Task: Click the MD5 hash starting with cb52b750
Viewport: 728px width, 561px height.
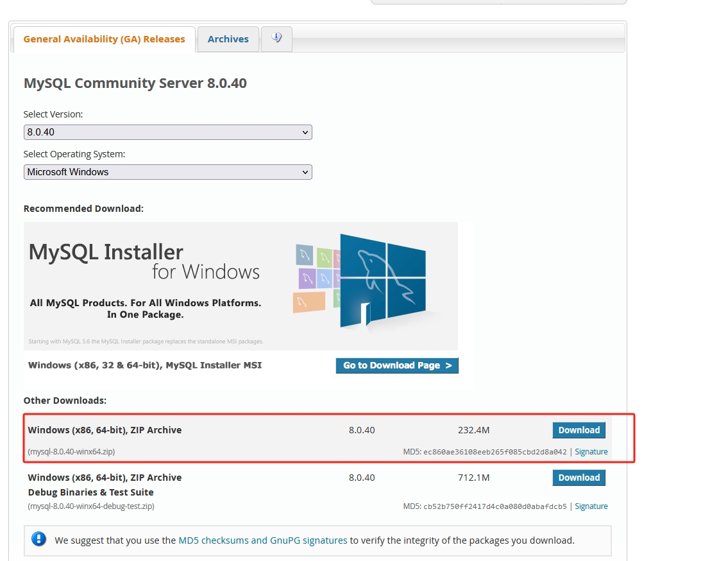Action: [495, 506]
